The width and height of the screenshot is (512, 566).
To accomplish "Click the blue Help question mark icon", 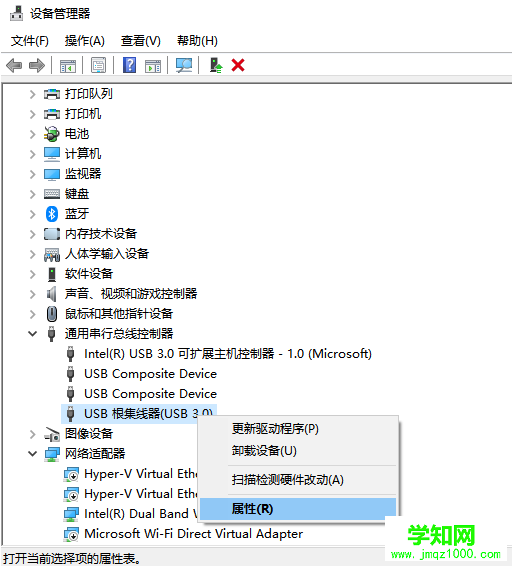I will 129,65.
